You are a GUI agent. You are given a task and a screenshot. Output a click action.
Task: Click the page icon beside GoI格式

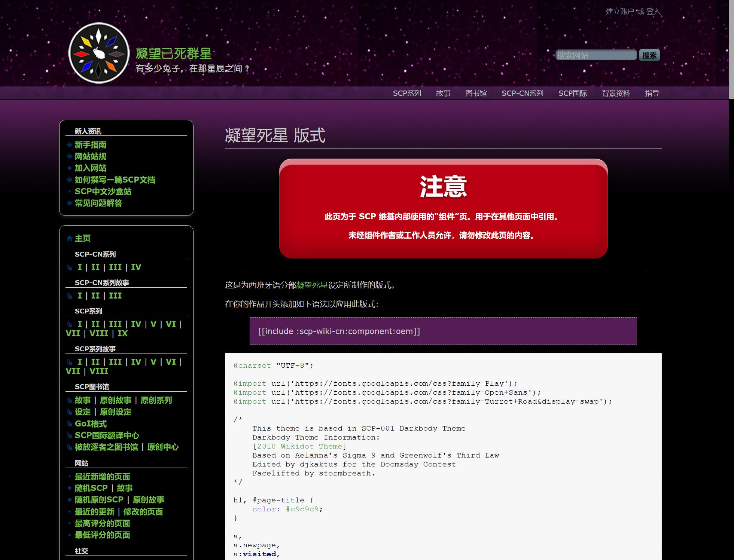[70, 424]
